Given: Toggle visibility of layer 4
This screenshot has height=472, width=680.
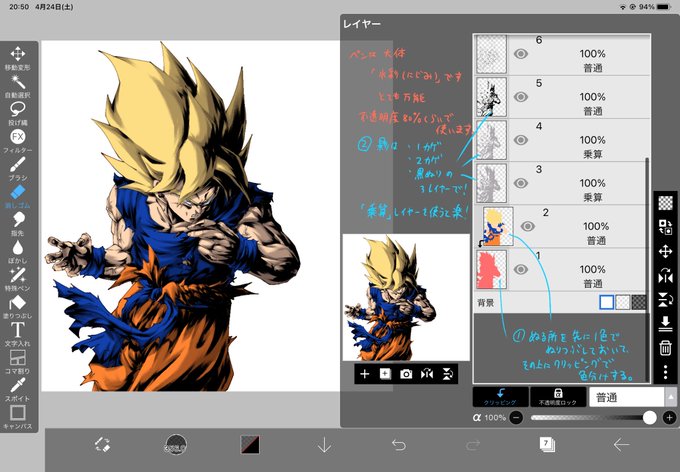Looking at the screenshot, I should click(x=521, y=140).
